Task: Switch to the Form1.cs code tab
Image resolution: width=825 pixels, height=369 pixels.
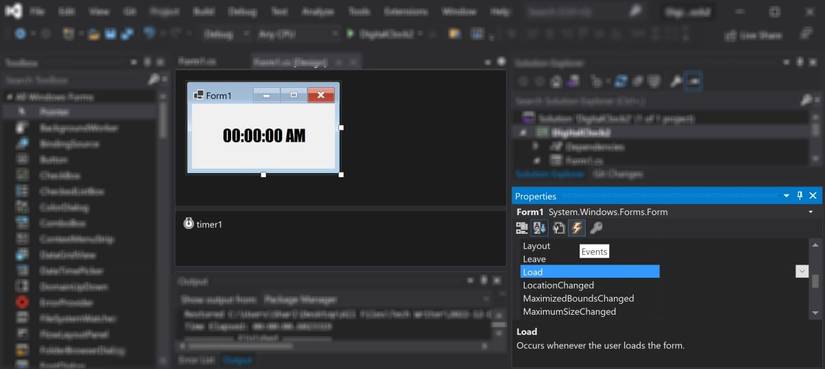Action: [197, 62]
